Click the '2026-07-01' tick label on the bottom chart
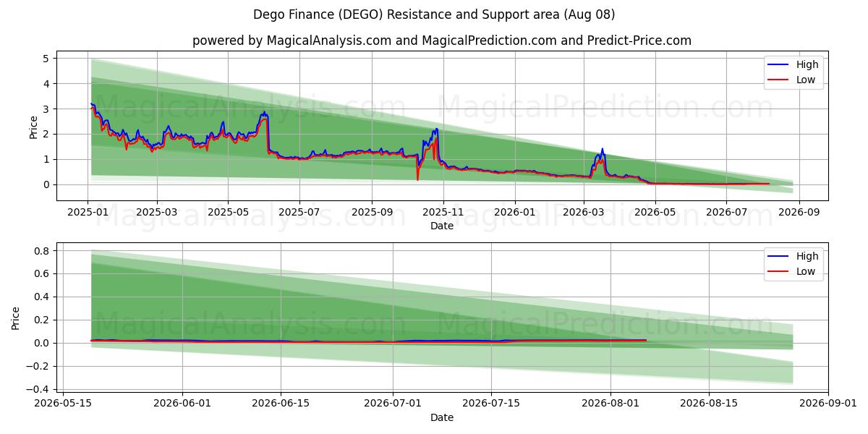This screenshot has width=868, height=434. (x=393, y=404)
